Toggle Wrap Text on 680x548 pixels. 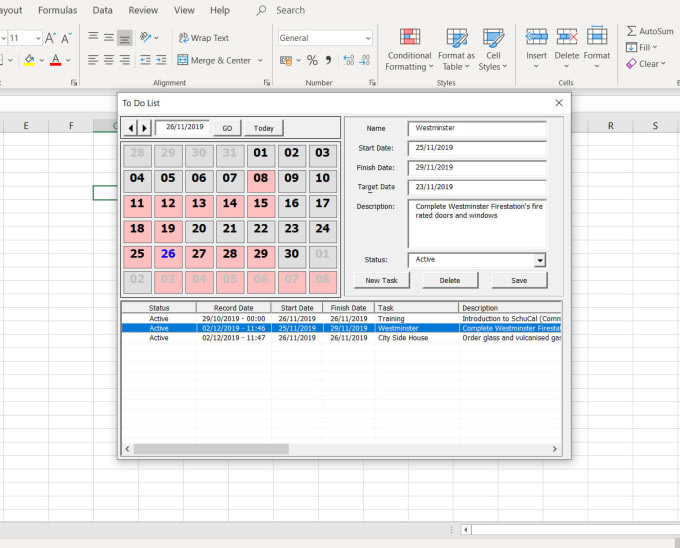point(203,38)
